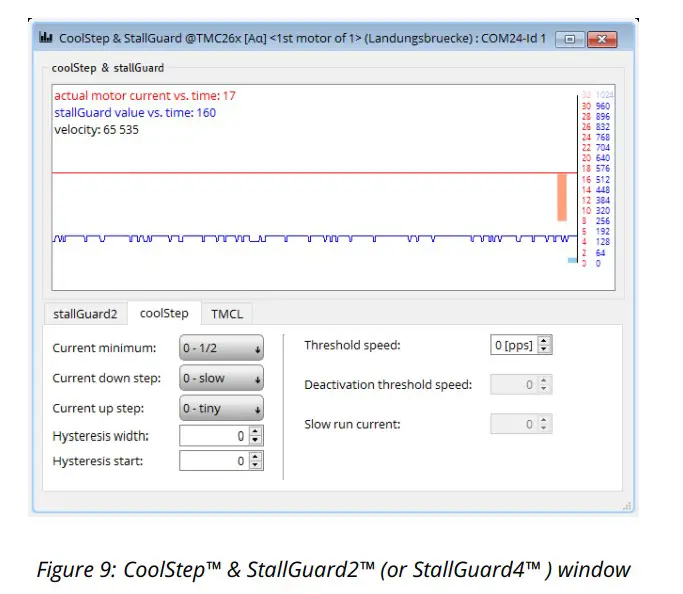683x594 pixels.
Task: Click the red motor current line in graph
Action: click(x=314, y=173)
